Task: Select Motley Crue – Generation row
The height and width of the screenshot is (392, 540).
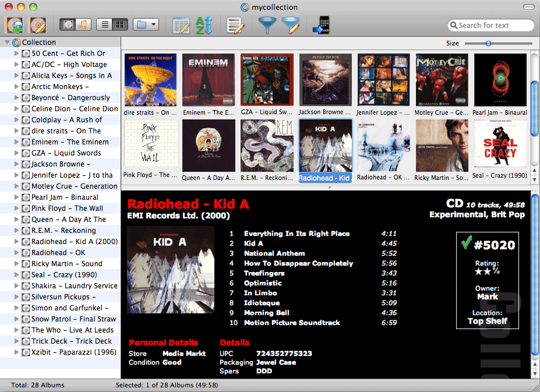Action: click(x=60, y=186)
